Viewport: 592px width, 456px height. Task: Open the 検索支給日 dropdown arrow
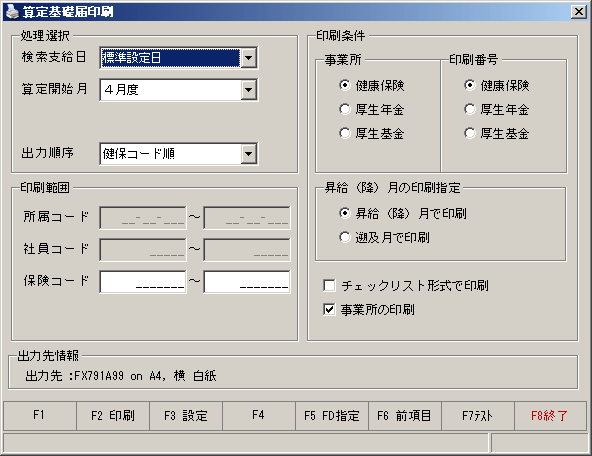tap(248, 58)
